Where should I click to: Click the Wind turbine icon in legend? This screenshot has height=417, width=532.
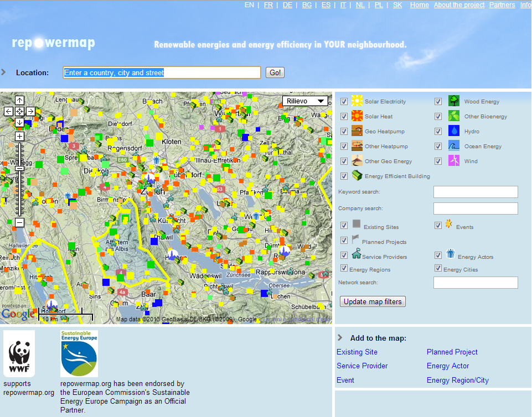point(454,160)
